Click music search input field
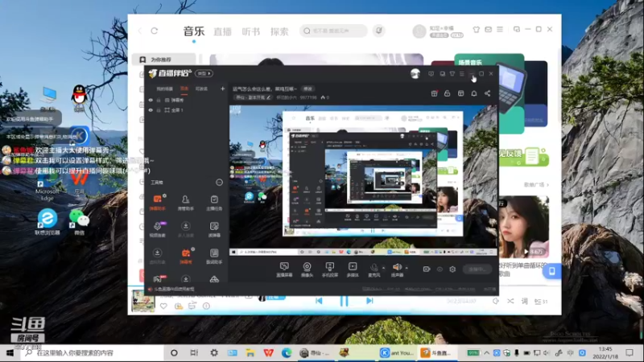The height and width of the screenshot is (362, 644). (333, 31)
